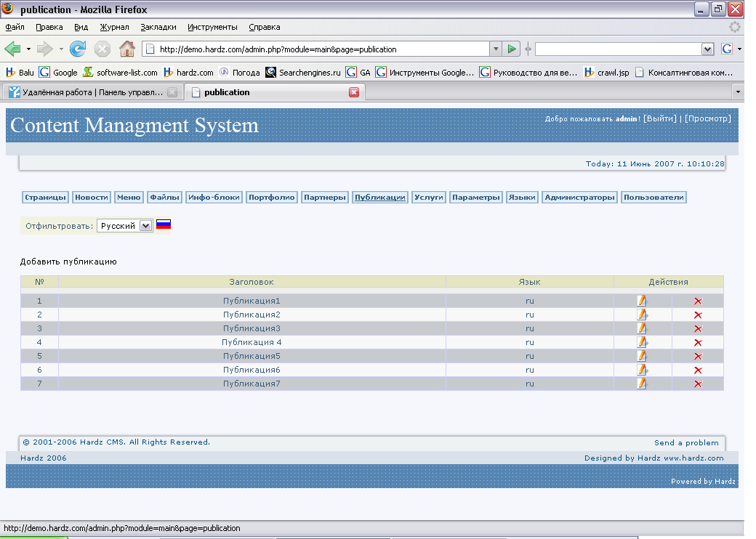This screenshot has width=756, height=539.
Task: Close the publication tab
Action: click(354, 92)
